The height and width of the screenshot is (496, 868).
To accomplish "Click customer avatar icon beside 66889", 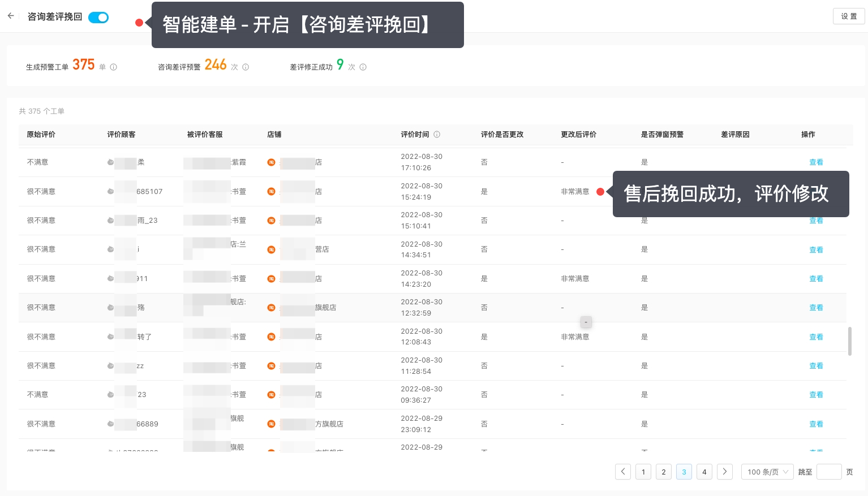I will (110, 424).
